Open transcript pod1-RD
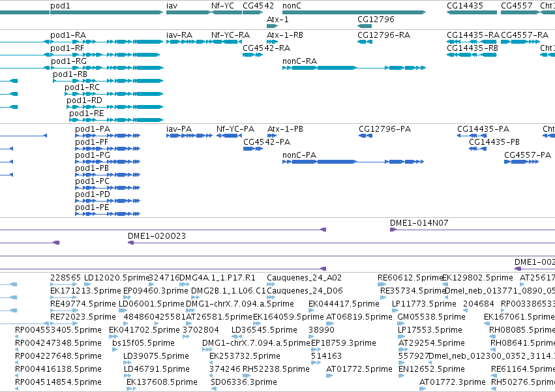This screenshot has width=555, height=392. (84, 100)
